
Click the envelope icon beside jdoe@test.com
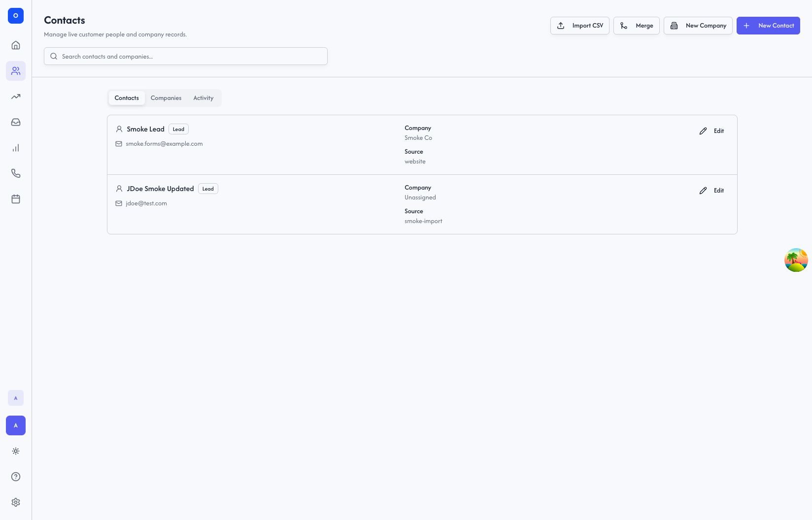(x=119, y=203)
